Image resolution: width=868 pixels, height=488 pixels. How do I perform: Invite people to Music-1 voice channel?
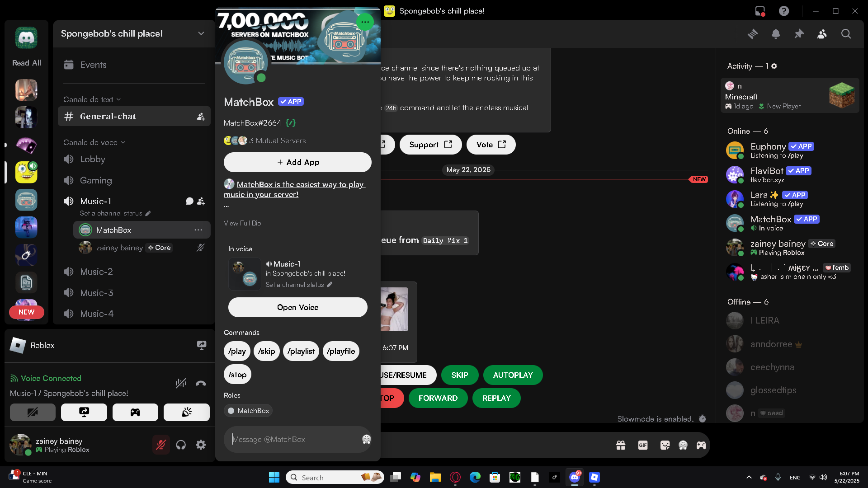point(201,201)
